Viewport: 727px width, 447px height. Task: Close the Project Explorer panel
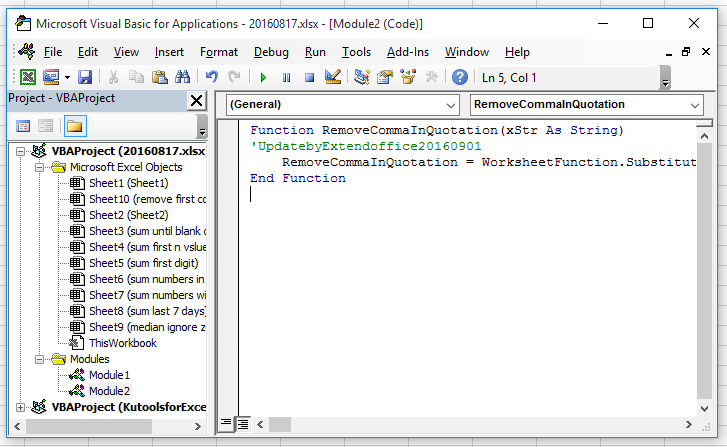tap(196, 100)
